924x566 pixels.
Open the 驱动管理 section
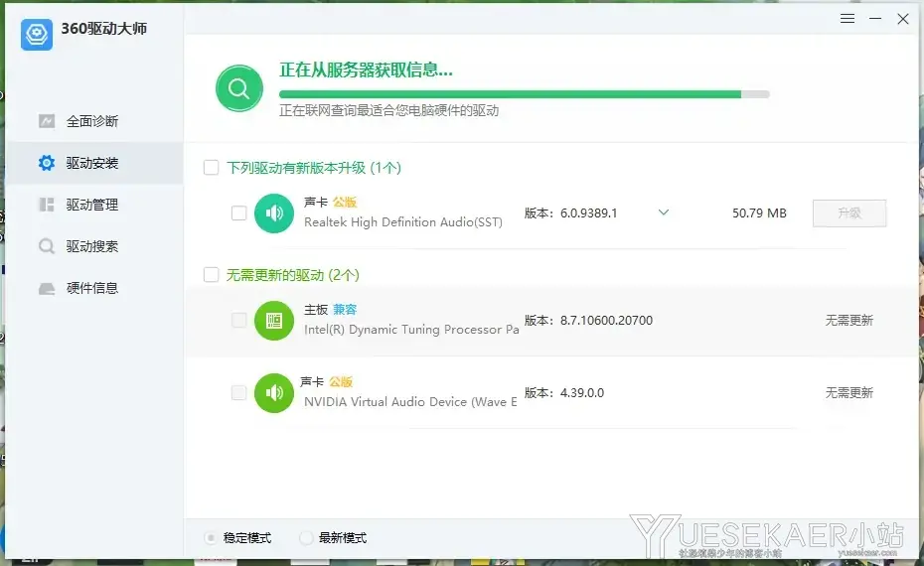pyautogui.click(x=94, y=205)
